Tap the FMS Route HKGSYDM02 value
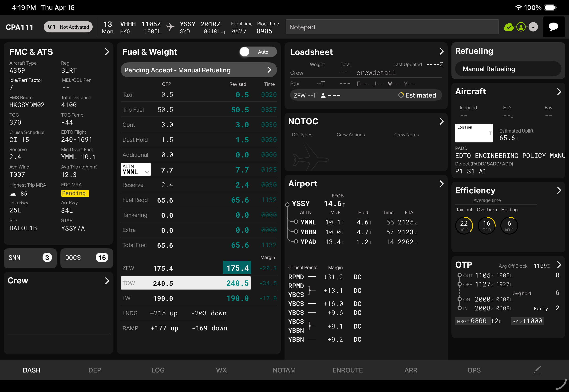 click(x=27, y=105)
